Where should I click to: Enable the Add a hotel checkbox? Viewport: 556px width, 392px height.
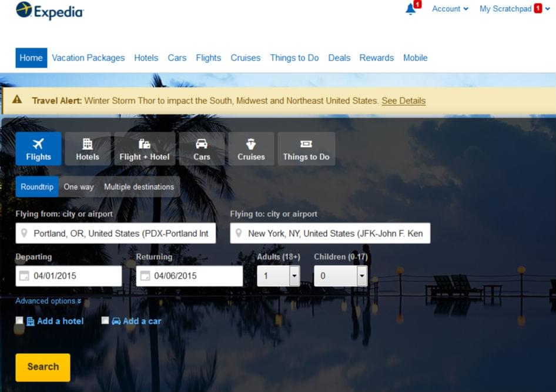click(19, 320)
